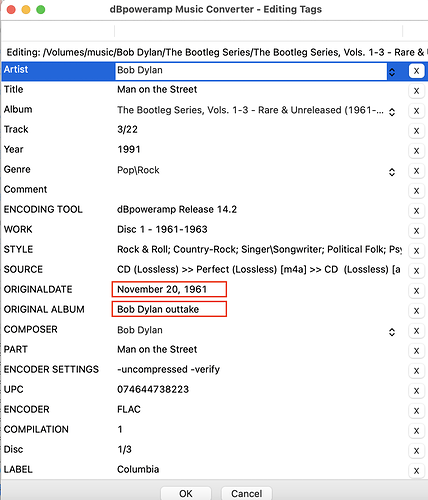Click the OK button
Viewport: 428px width, 500px height.
(x=186, y=493)
